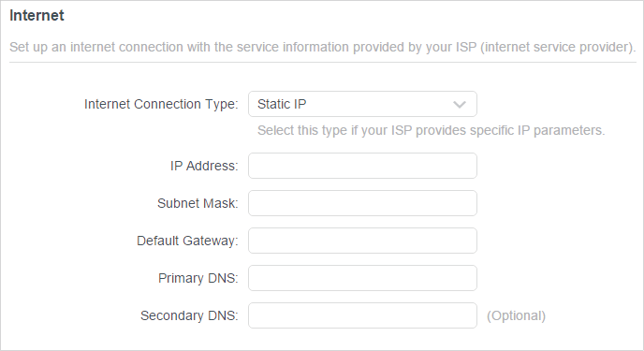Click the "(Optional)" hint next to Secondary DNS

pos(517,315)
